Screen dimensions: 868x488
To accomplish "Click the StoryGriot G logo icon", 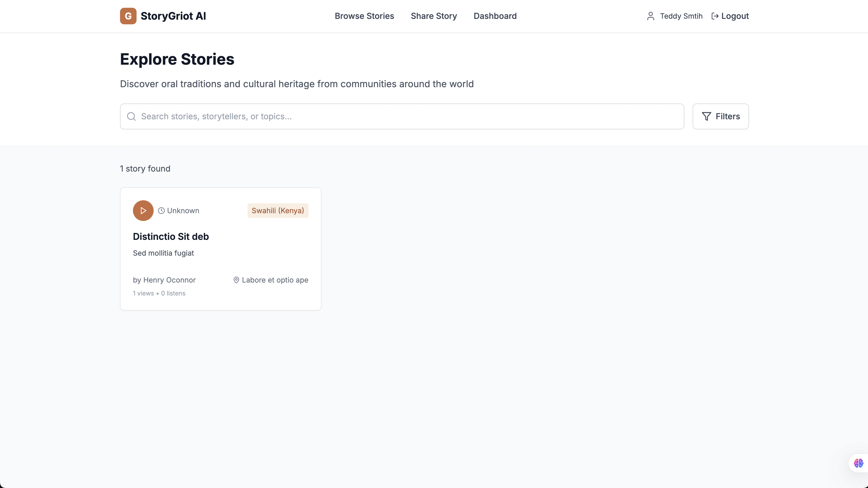I will [128, 16].
